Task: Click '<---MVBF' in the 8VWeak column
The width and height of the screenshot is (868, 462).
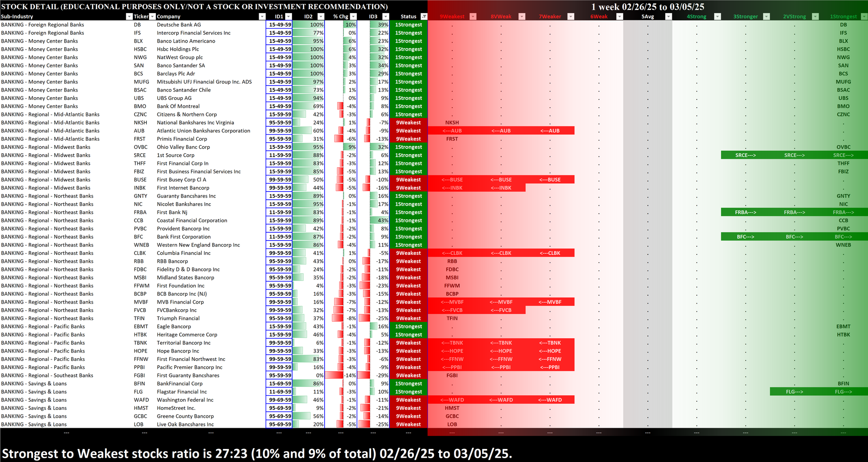Action: pyautogui.click(x=501, y=302)
